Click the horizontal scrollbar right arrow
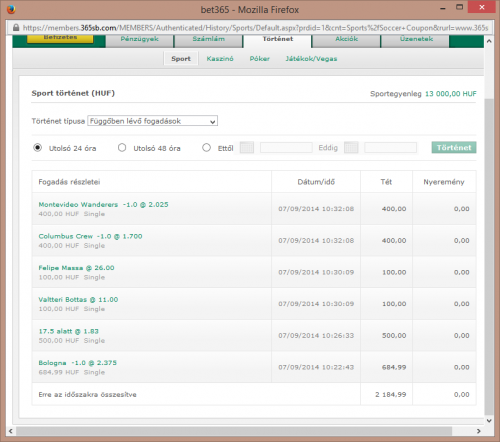 tap(479, 431)
